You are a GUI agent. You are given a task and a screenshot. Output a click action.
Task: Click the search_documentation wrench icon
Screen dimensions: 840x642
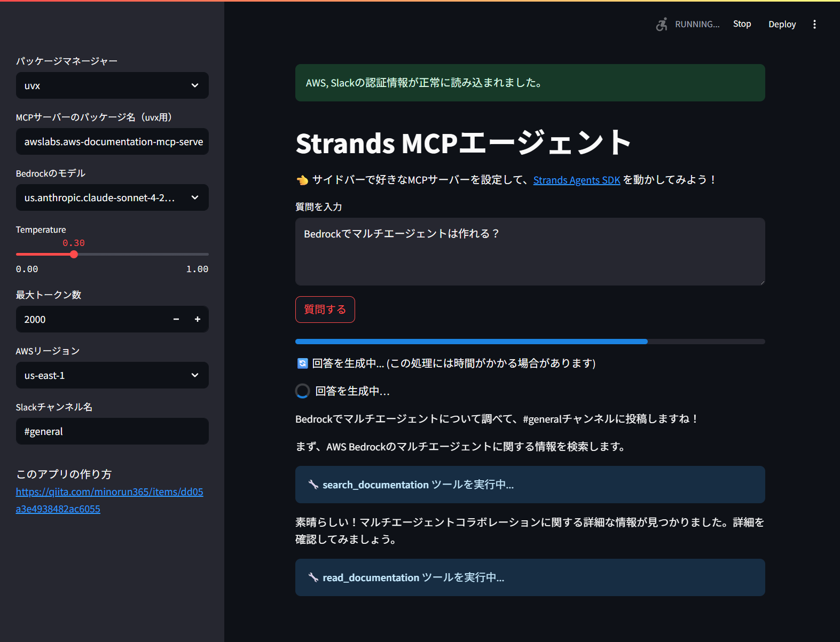(313, 485)
